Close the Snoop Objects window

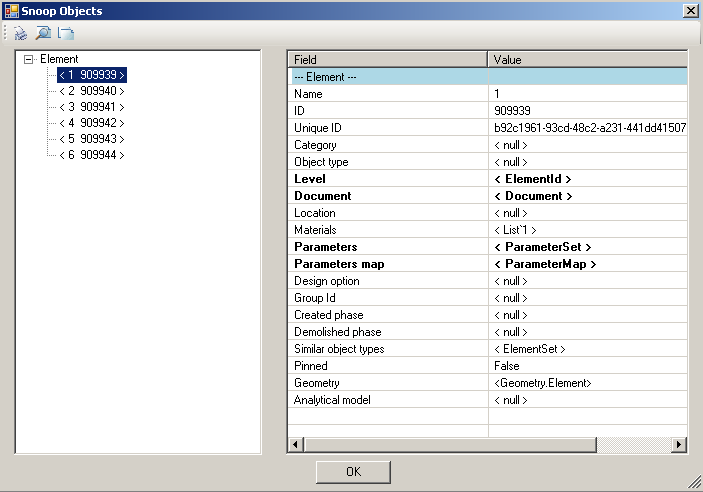[x=690, y=11]
